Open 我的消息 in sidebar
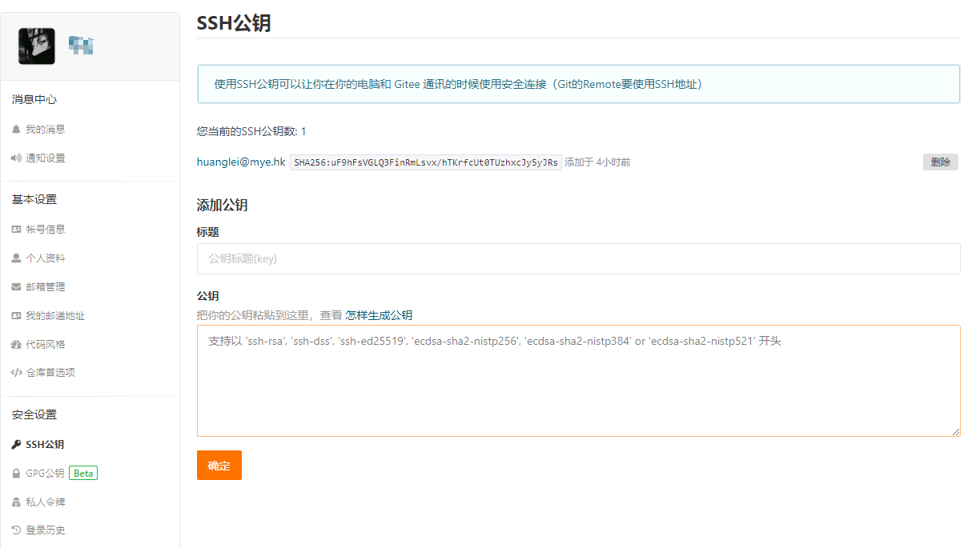This screenshot has height=548, width=980. point(46,129)
